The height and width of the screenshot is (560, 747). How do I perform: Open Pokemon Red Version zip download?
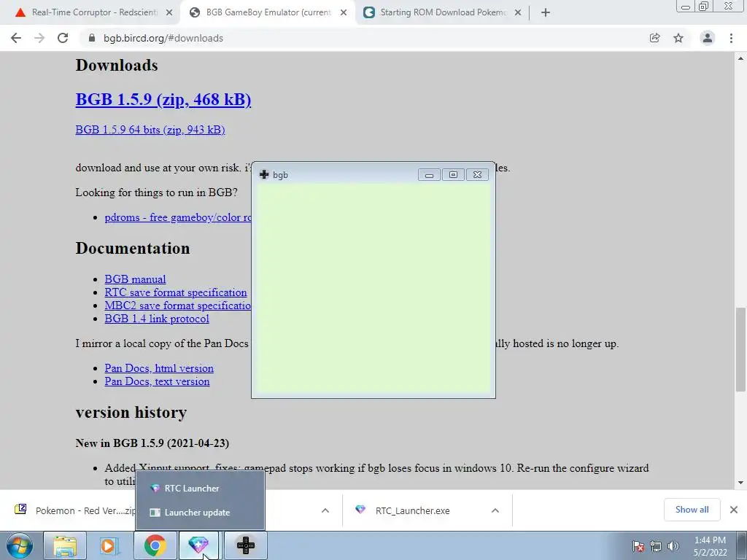pyautogui.click(x=76, y=510)
